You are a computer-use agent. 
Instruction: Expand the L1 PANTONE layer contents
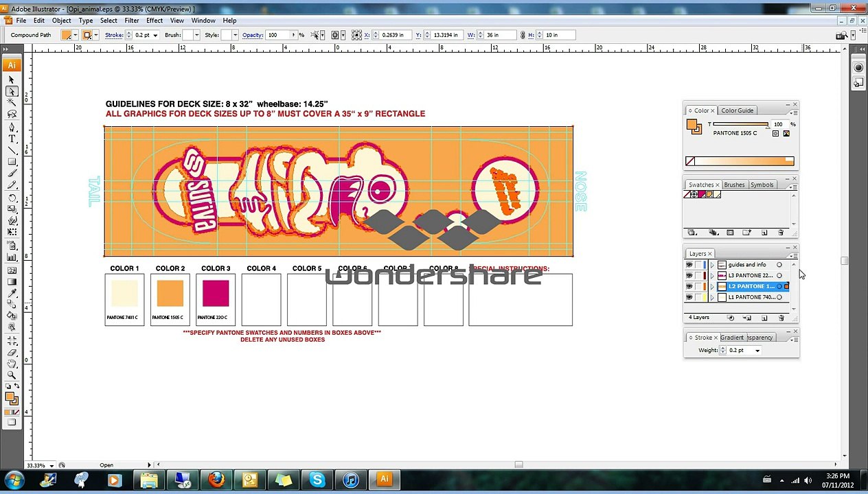[712, 297]
